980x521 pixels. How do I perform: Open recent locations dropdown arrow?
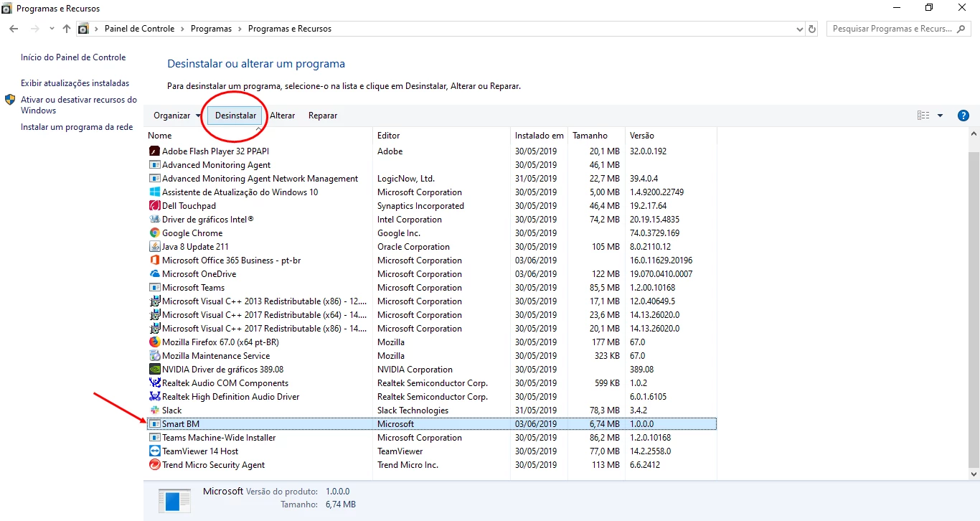pyautogui.click(x=52, y=29)
